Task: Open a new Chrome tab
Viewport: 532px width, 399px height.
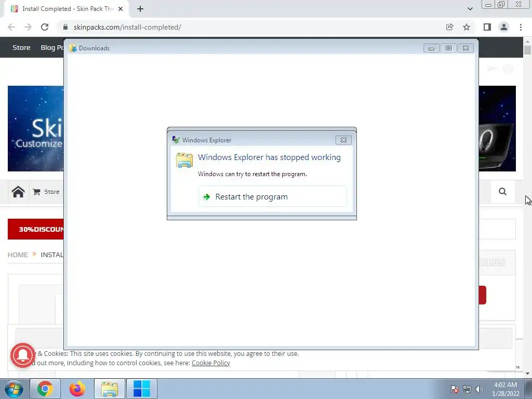Action: [140, 9]
